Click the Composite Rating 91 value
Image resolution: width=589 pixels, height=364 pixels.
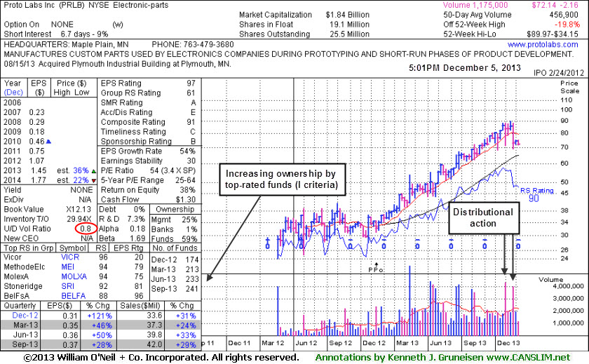pyautogui.click(x=191, y=122)
